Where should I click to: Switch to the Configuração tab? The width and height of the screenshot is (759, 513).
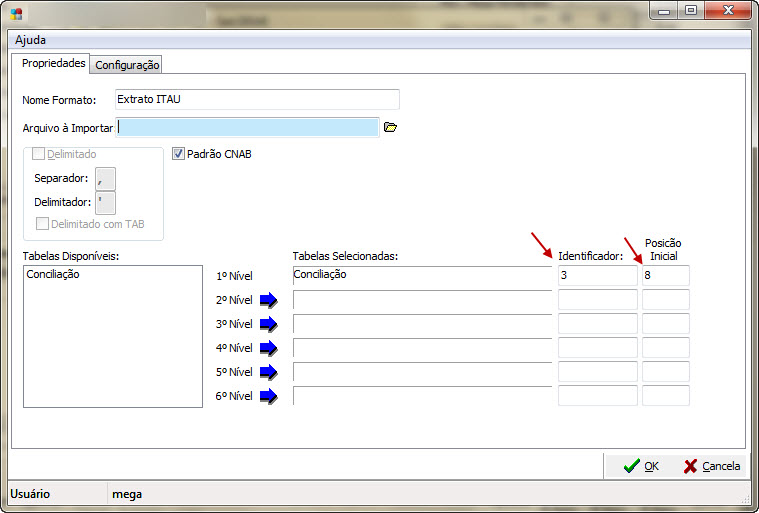[127, 65]
